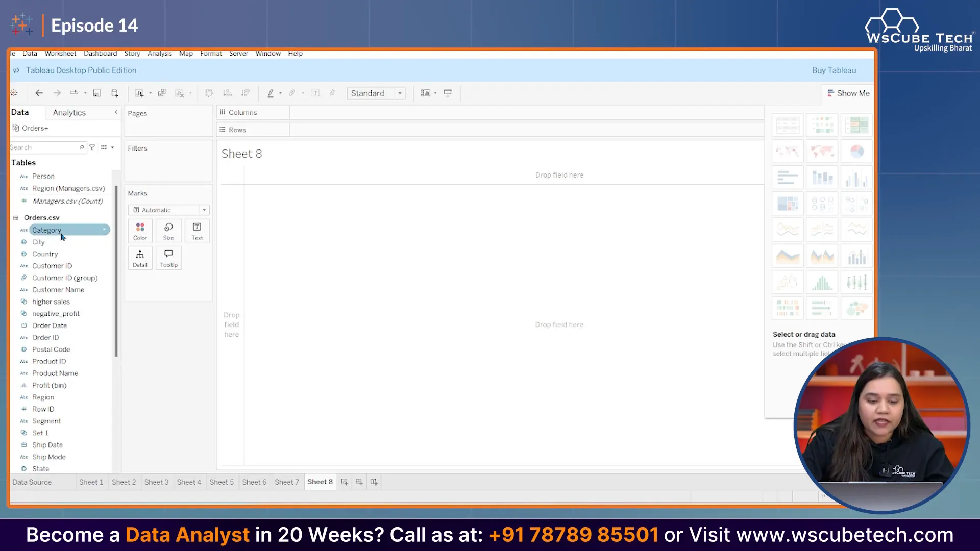
Task: Click the Undo back arrow in toolbar
Action: (x=39, y=93)
